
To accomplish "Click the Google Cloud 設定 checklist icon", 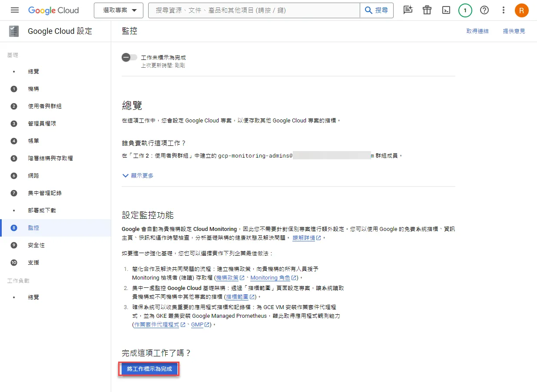I will [x=14, y=31].
